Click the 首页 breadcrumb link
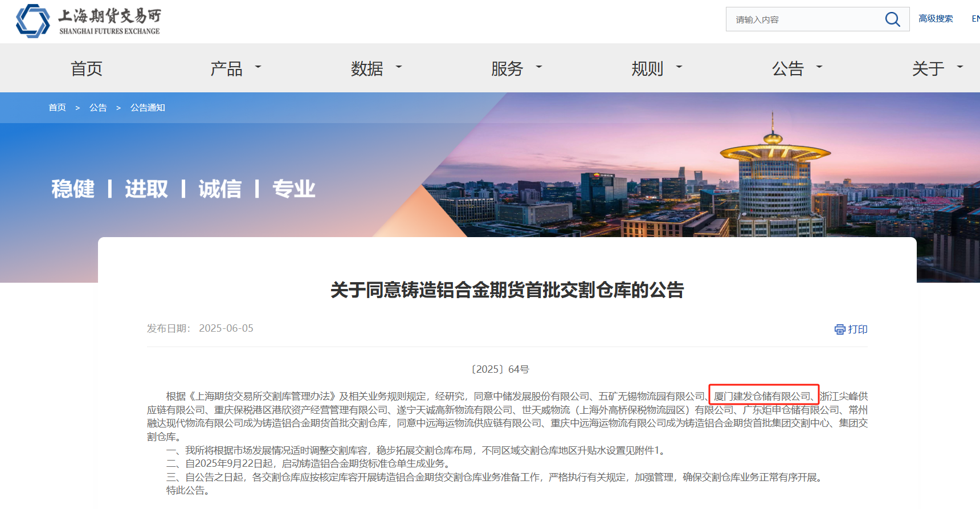The width and height of the screenshot is (980, 509). point(57,108)
